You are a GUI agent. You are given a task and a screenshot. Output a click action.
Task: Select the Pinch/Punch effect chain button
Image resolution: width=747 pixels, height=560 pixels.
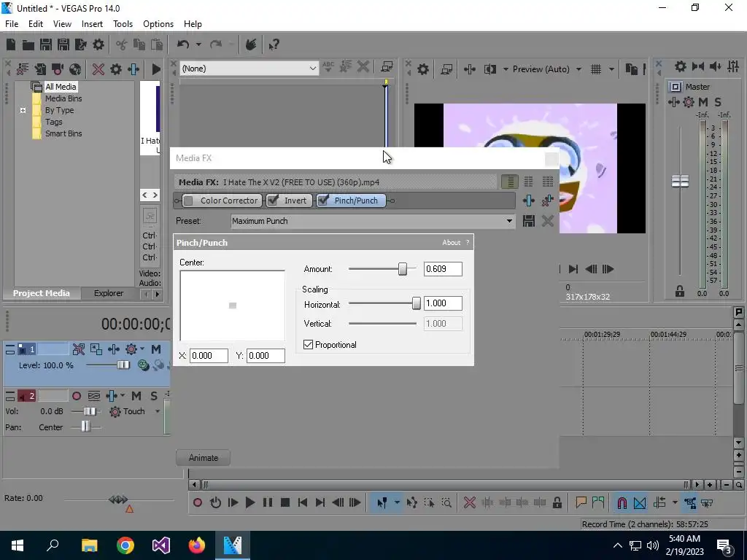(x=351, y=201)
